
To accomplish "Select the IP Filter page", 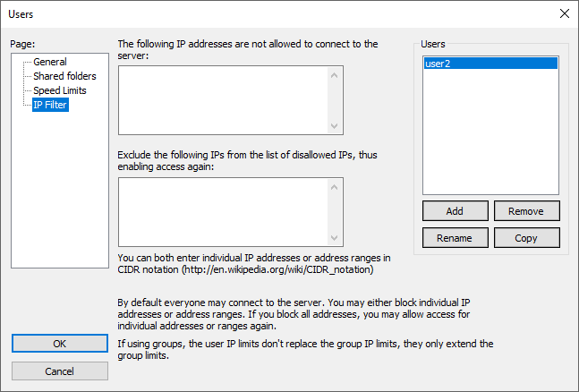I will (50, 105).
